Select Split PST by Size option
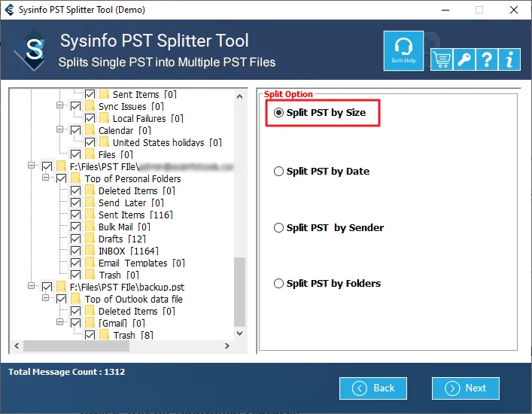Image resolution: width=532 pixels, height=414 pixels. click(x=321, y=113)
